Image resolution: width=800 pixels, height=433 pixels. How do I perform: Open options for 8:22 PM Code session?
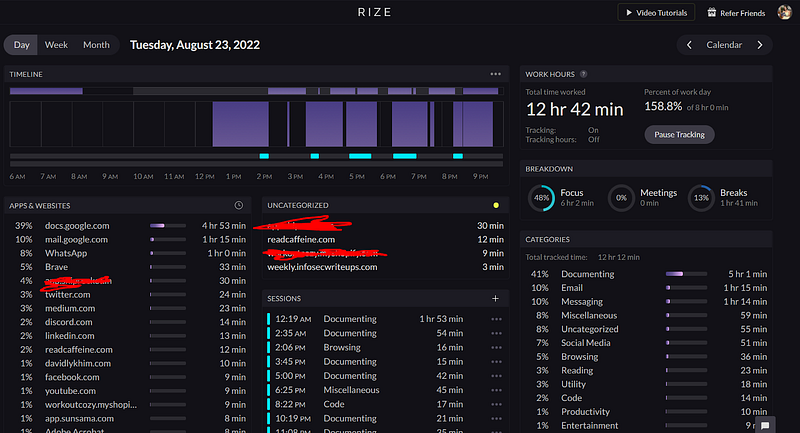(496, 404)
